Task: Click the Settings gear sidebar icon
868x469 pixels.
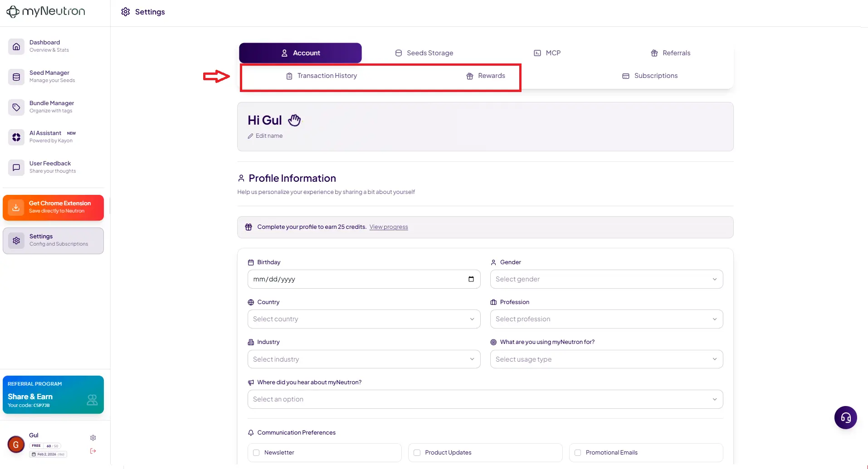Action: click(x=16, y=240)
